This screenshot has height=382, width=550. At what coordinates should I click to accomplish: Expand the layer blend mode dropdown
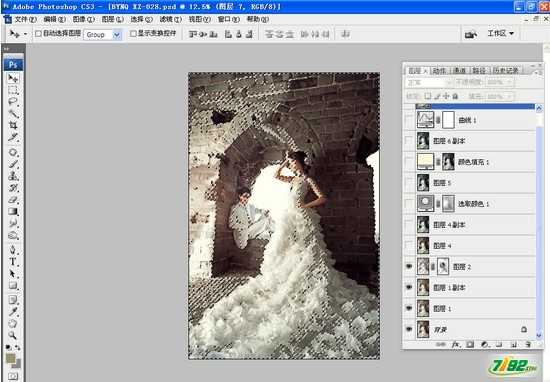(429, 82)
